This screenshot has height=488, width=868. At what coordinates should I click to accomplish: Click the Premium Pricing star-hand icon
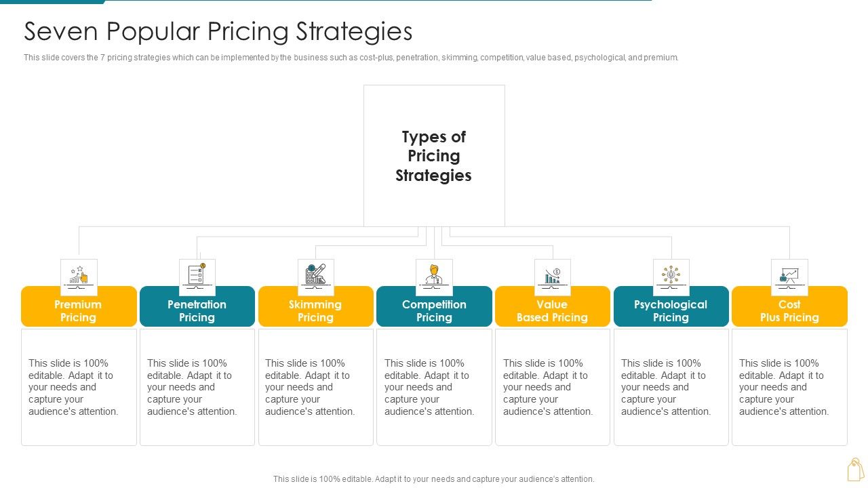tap(79, 276)
